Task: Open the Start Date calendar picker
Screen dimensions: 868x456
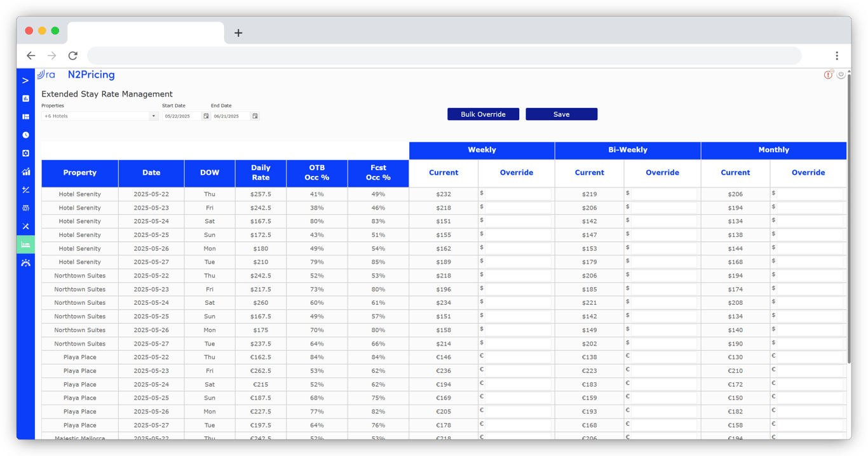Action: coord(206,116)
